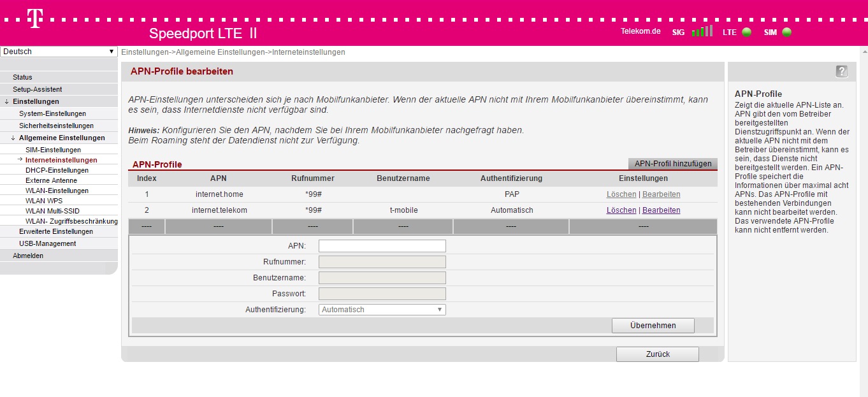Click the Index column header

147,178
